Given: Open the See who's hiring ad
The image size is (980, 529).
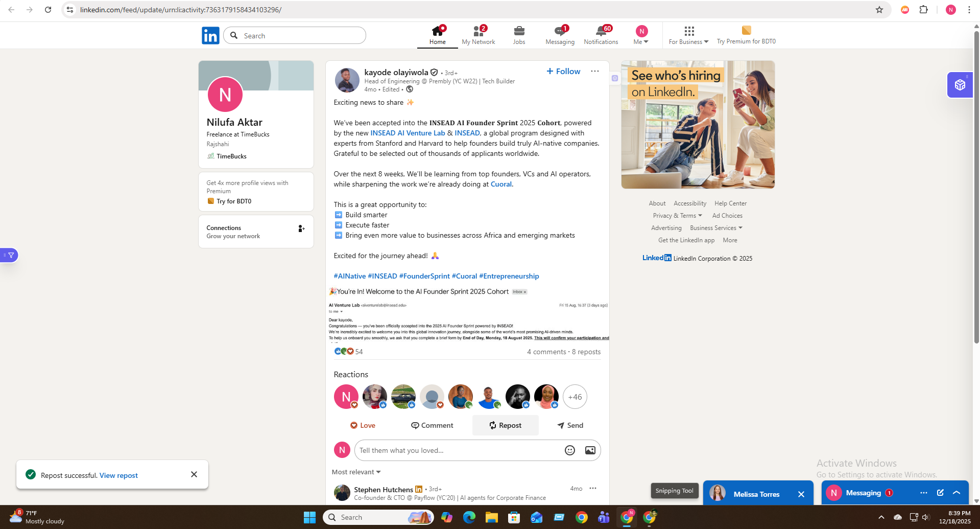Looking at the screenshot, I should pyautogui.click(x=698, y=125).
